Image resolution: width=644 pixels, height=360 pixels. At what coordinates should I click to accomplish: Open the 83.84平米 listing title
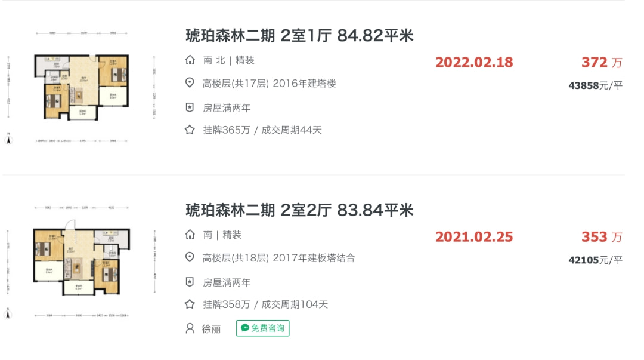point(299,210)
